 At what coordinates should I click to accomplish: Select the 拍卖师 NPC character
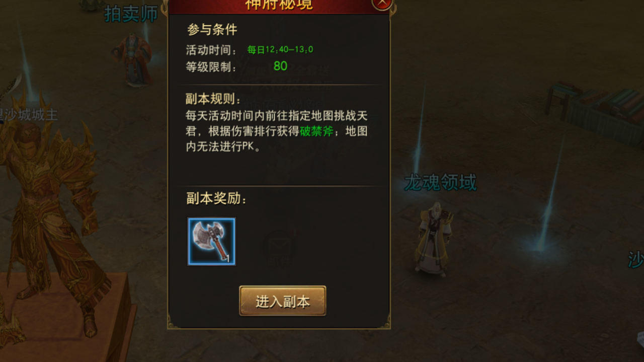(133, 60)
